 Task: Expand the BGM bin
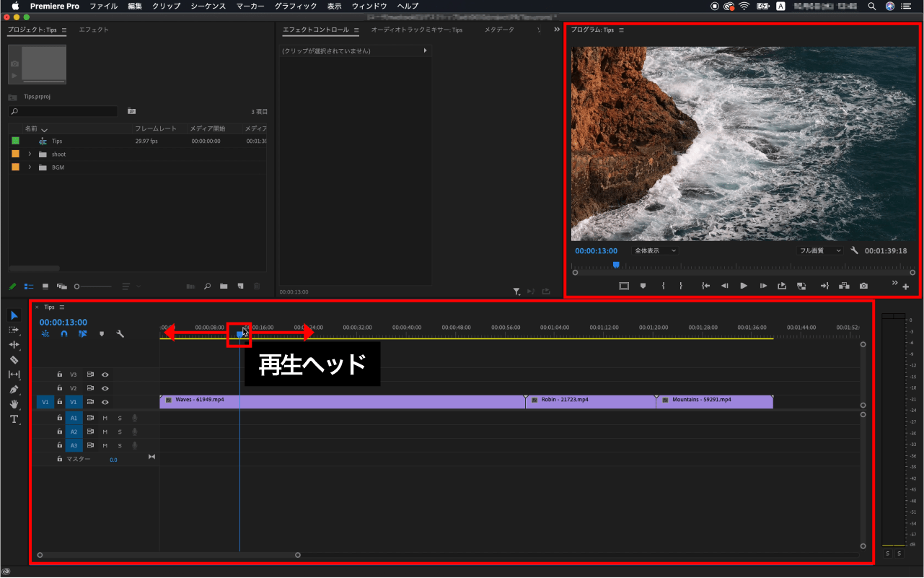[x=30, y=167]
